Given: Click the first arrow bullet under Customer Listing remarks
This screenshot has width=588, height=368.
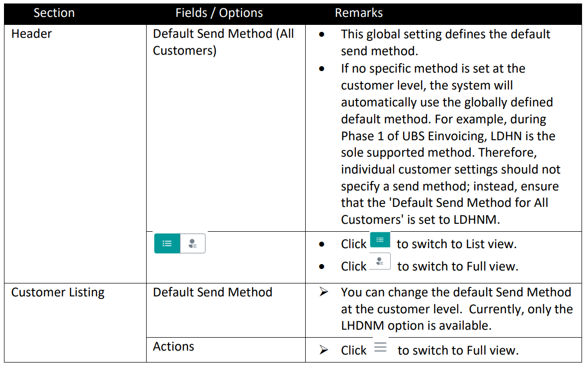Looking at the screenshot, I should 324,291.
